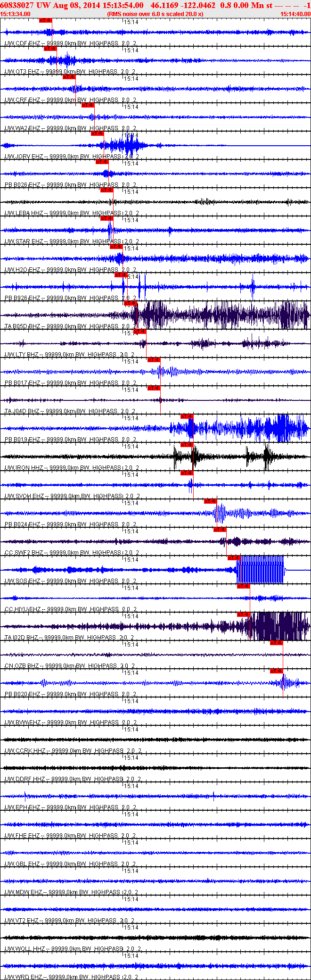
Task: Click the start time 15:13:34.00 label
Action: (x=16, y=14)
